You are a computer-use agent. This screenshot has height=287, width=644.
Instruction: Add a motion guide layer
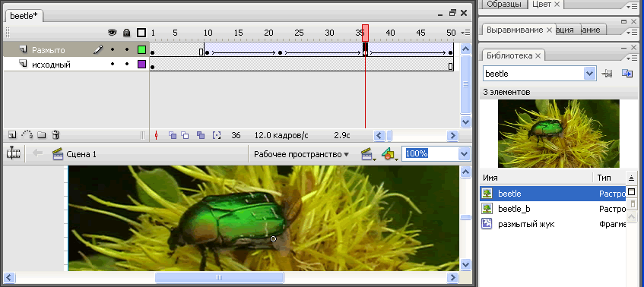click(27, 134)
